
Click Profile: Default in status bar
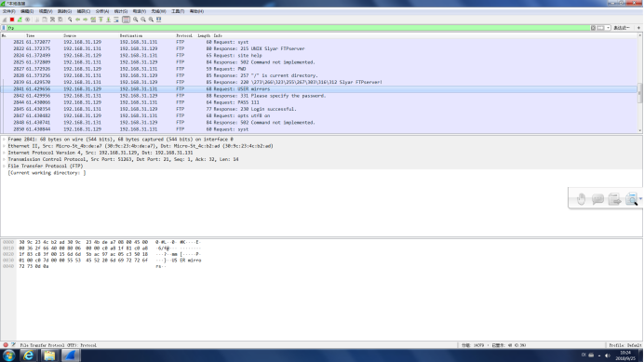(625, 345)
